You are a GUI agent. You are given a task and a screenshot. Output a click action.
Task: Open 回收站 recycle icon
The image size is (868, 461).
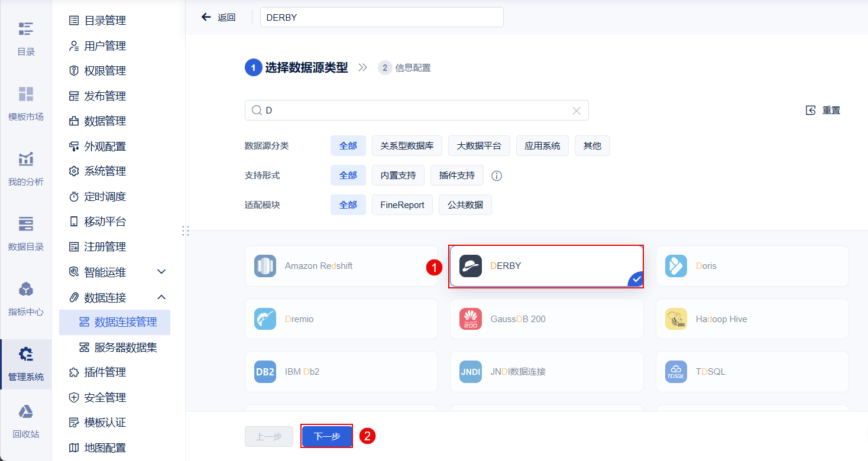[25, 412]
